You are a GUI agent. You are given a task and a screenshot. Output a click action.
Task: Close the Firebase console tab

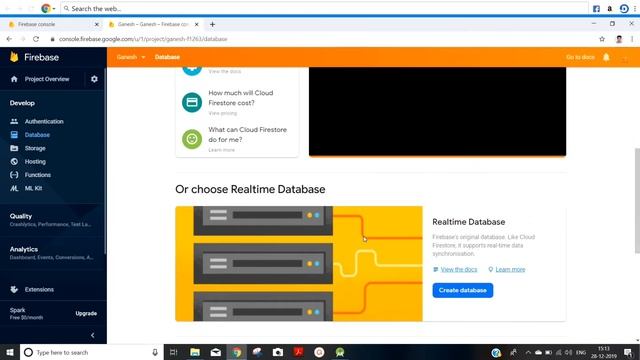click(x=97, y=24)
